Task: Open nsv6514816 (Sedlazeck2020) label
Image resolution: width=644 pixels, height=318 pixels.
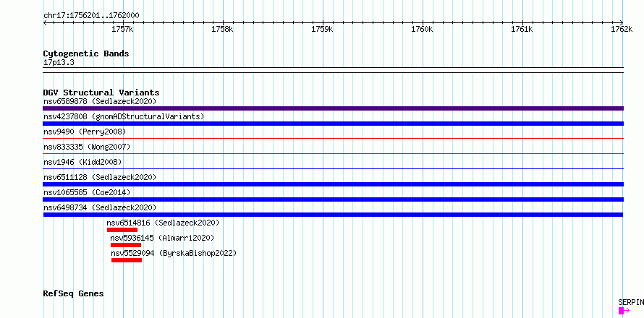Action: pyautogui.click(x=163, y=223)
